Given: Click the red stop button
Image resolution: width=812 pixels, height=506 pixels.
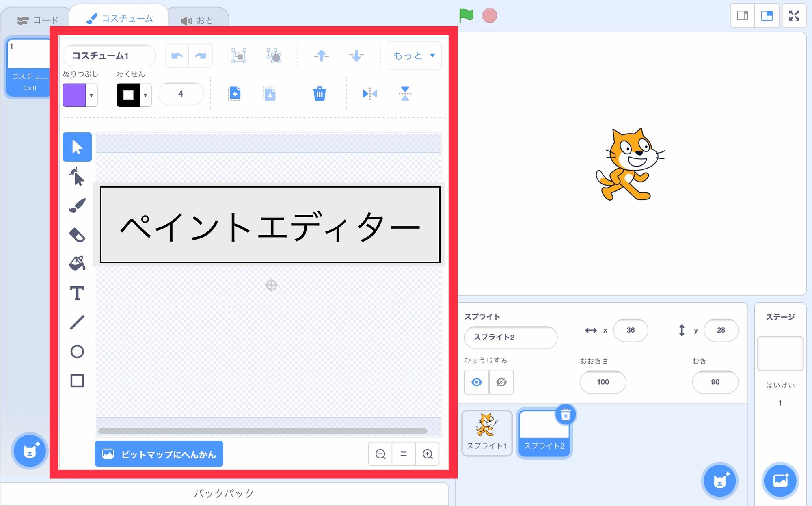Looking at the screenshot, I should [x=490, y=16].
